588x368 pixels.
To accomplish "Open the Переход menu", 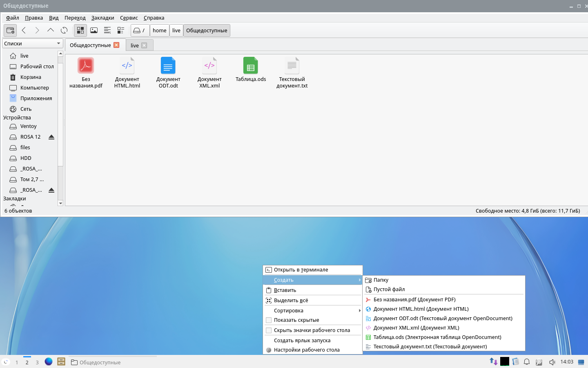I will pyautogui.click(x=75, y=18).
